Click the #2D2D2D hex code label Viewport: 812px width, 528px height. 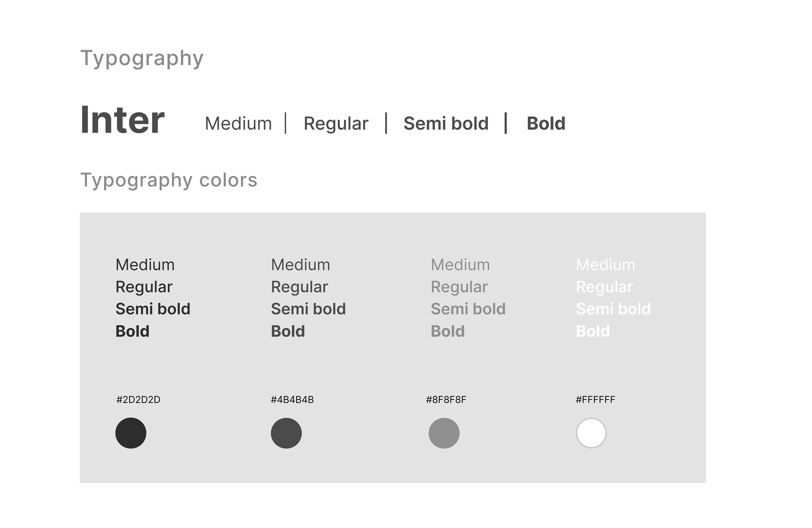coord(138,399)
